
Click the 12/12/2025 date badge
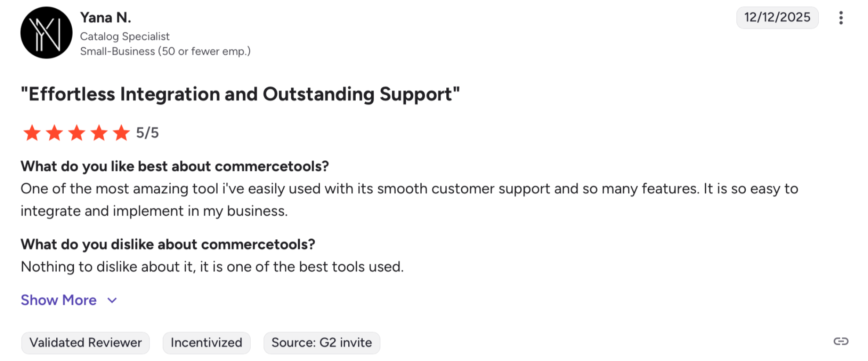(x=777, y=18)
